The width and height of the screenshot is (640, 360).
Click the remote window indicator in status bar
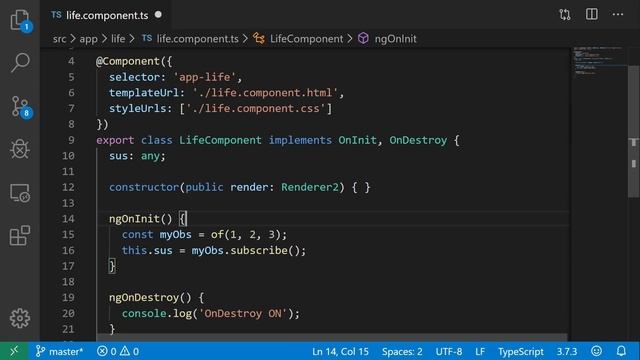(14, 351)
